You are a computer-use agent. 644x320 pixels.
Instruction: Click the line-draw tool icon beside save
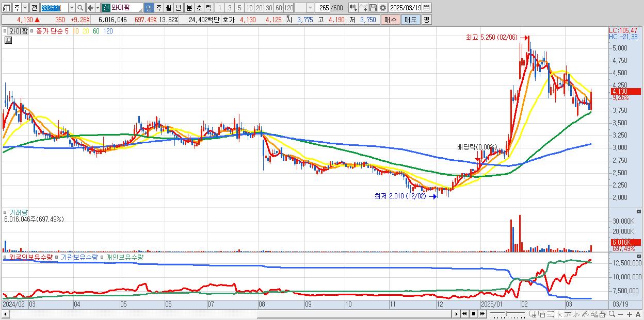click(x=363, y=8)
